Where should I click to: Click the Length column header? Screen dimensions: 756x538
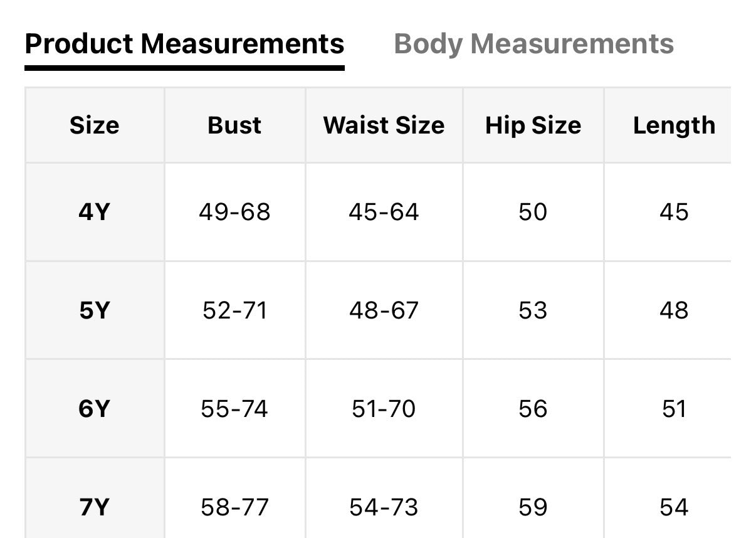click(675, 125)
